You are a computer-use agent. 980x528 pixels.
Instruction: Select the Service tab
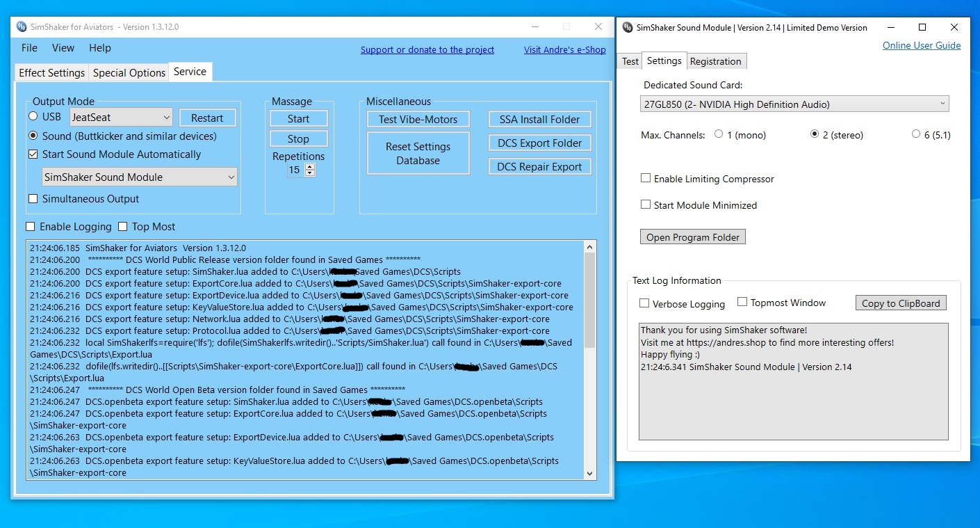190,72
